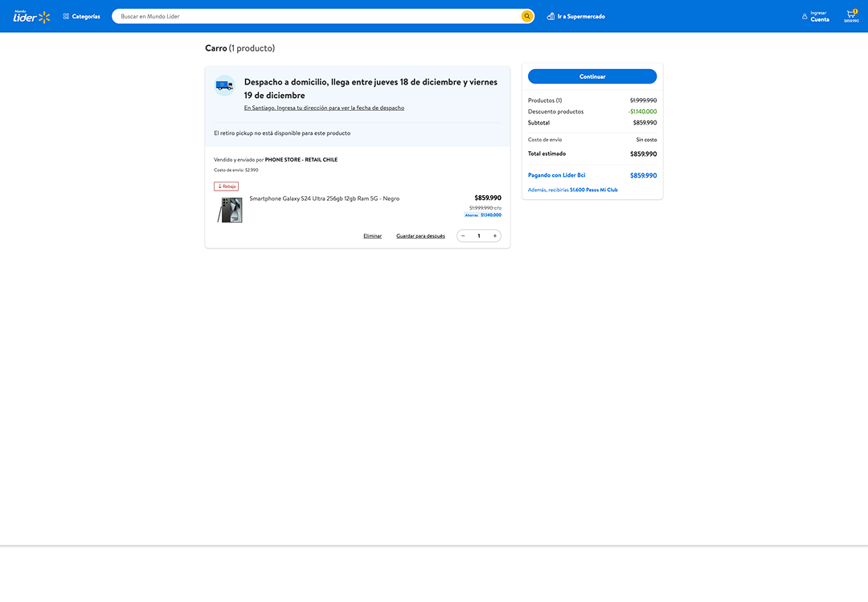Increase quantity with the plus button
This screenshot has height=602, width=868.
[495, 236]
